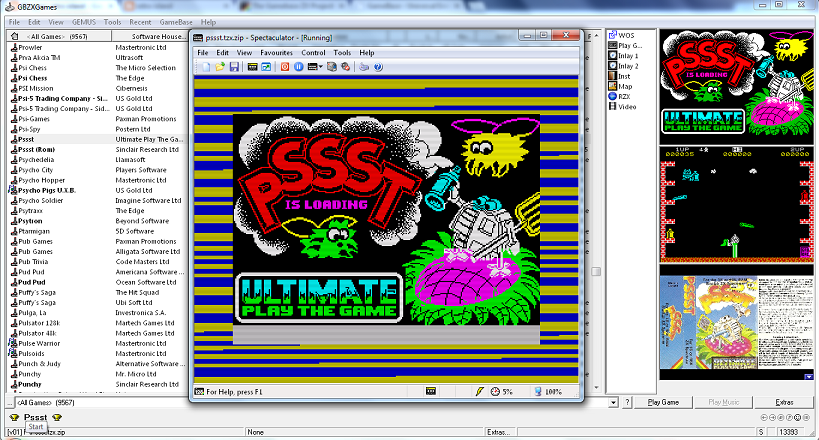819x440 pixels.
Task: Click the blue scroll arrow on inlay thumbnail
Action: pyautogui.click(x=809, y=376)
